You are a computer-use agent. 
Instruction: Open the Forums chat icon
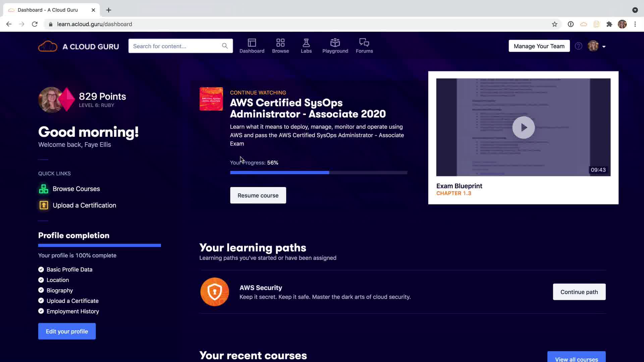[364, 43]
